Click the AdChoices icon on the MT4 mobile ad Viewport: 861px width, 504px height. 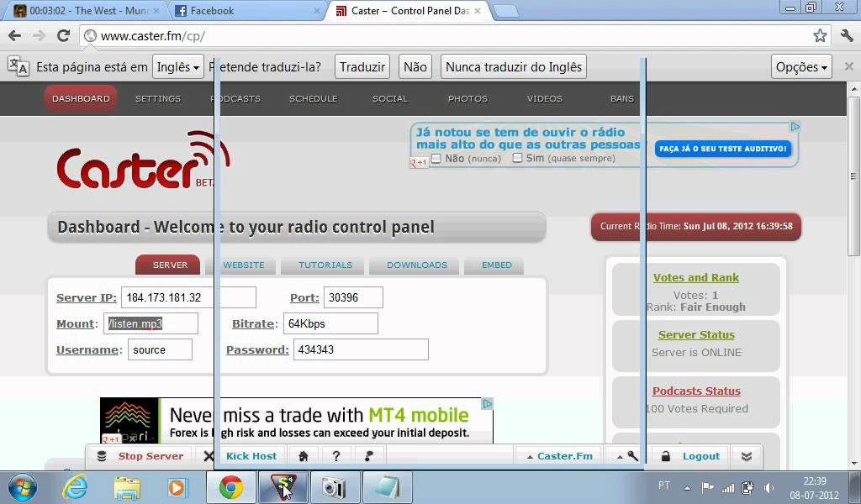pyautogui.click(x=487, y=404)
